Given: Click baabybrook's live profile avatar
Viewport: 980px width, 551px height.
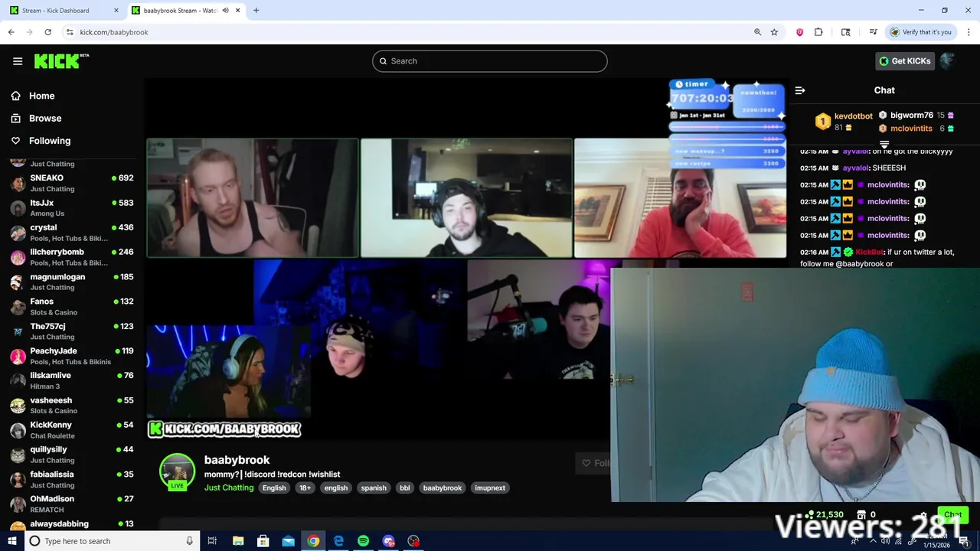Looking at the screenshot, I should coord(177,471).
